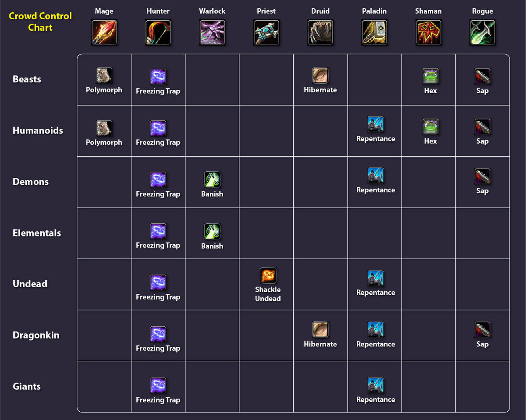The image size is (526, 420).
Task: Click the Polymorph icon in the Beasts row
Action: point(104,75)
